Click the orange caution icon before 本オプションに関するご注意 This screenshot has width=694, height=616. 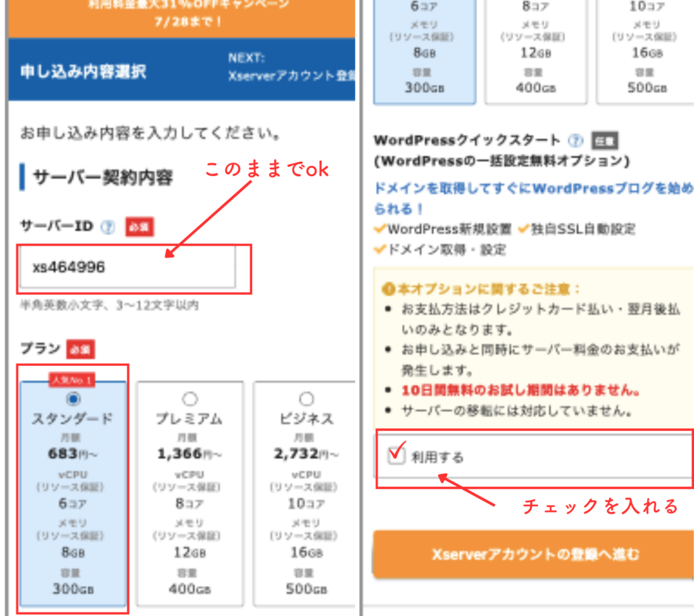tap(388, 288)
